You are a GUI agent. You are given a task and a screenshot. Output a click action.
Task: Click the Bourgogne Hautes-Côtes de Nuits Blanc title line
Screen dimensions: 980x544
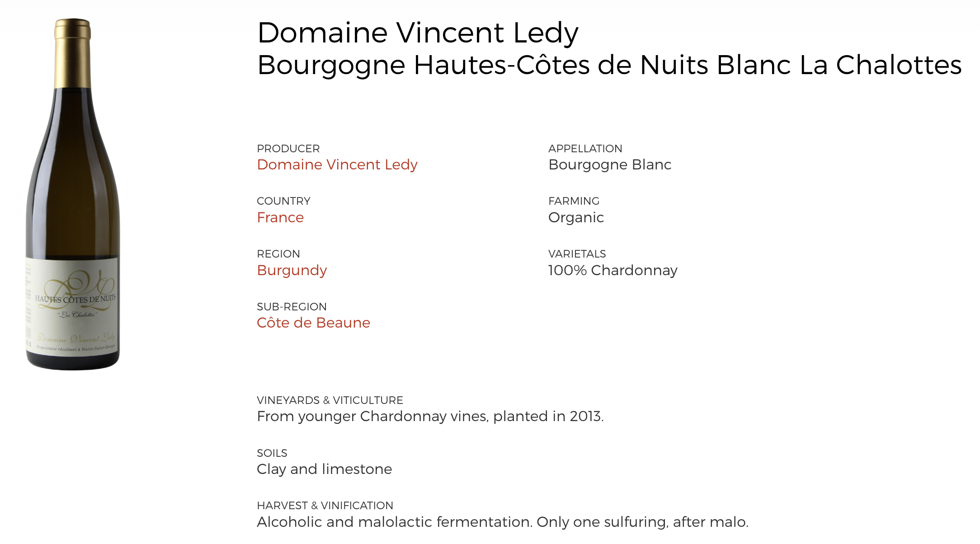point(609,65)
